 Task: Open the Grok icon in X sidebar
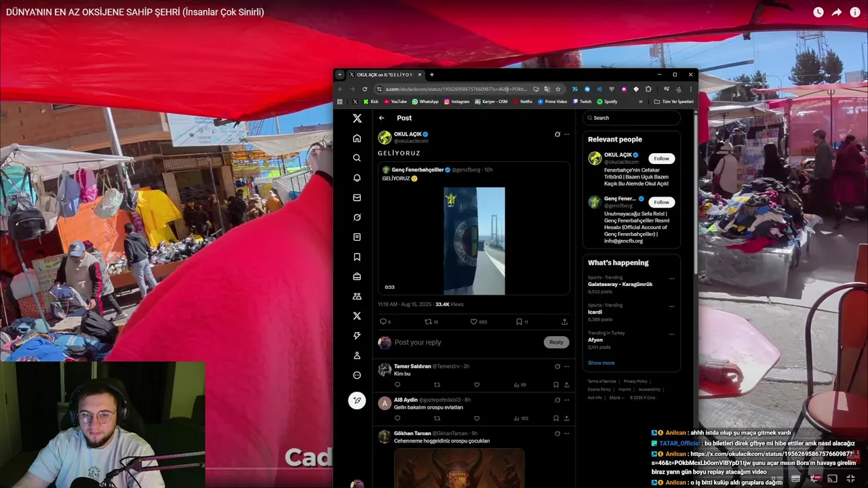click(x=357, y=217)
